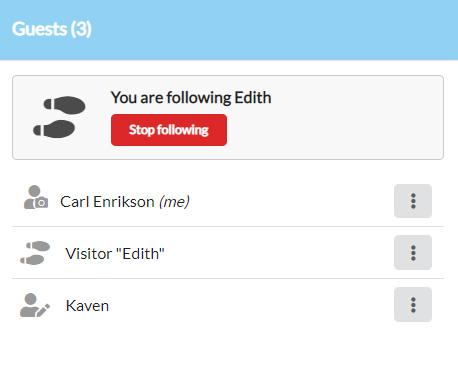Click the Guests (3) panel title
Viewport: 458px width, 371px height.
pos(52,29)
